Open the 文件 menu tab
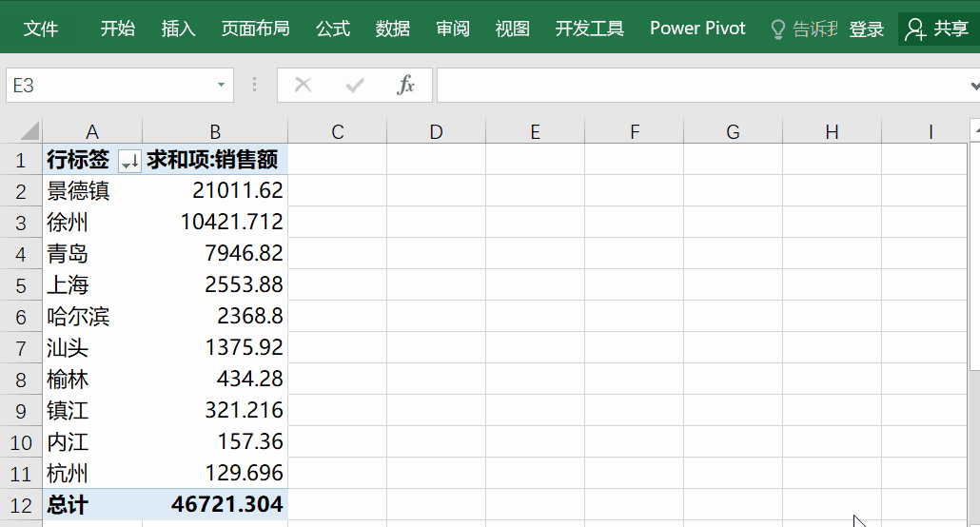The height and width of the screenshot is (527, 980). 41,29
